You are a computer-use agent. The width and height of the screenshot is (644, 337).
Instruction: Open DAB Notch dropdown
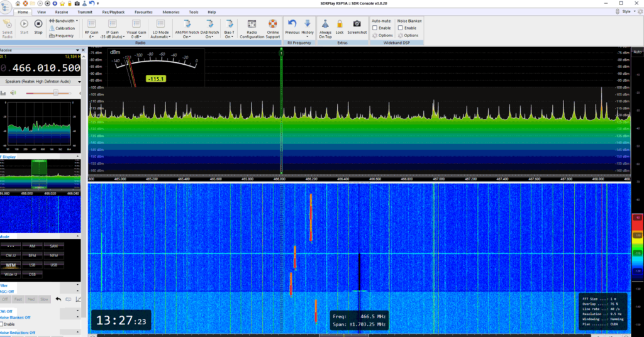(x=209, y=29)
